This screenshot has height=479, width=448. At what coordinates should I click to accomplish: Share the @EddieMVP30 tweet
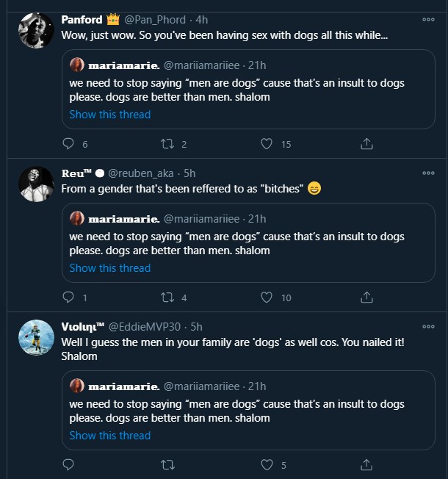pos(366,465)
